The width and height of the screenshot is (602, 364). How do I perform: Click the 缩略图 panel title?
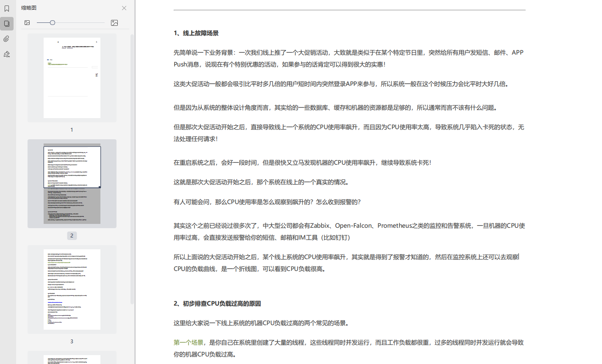point(29,8)
